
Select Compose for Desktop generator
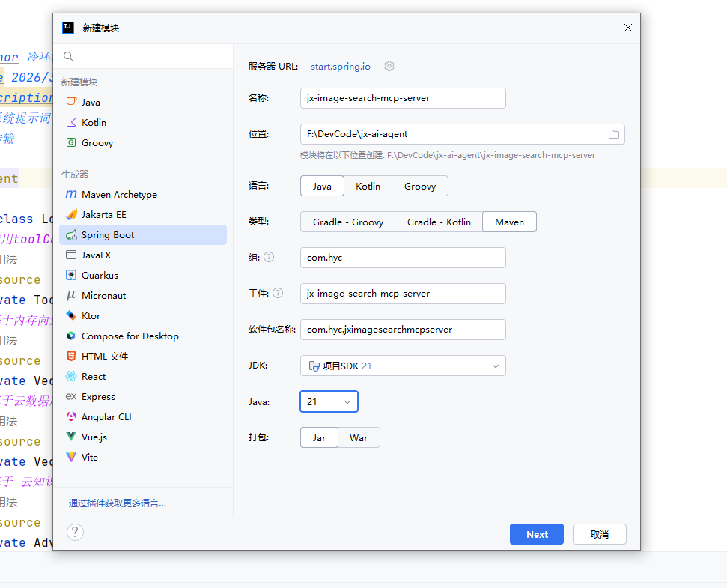[x=143, y=336]
